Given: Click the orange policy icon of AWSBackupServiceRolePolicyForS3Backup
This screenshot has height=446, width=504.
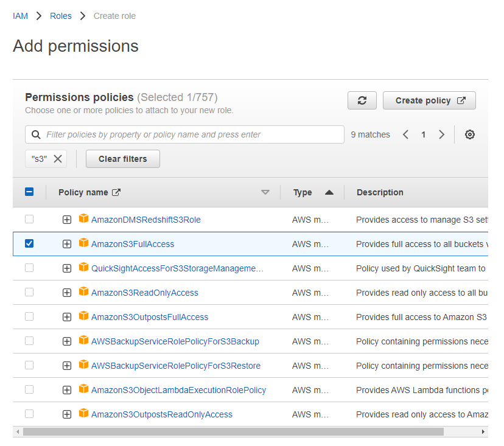Looking at the screenshot, I should point(83,340).
